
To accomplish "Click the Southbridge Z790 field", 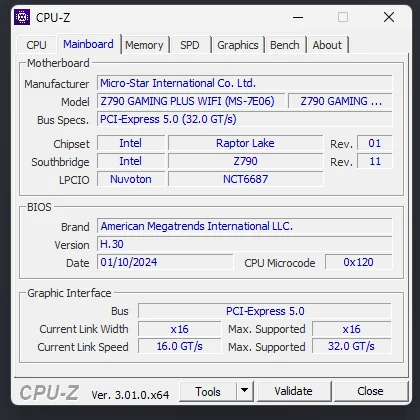I will click(245, 161).
